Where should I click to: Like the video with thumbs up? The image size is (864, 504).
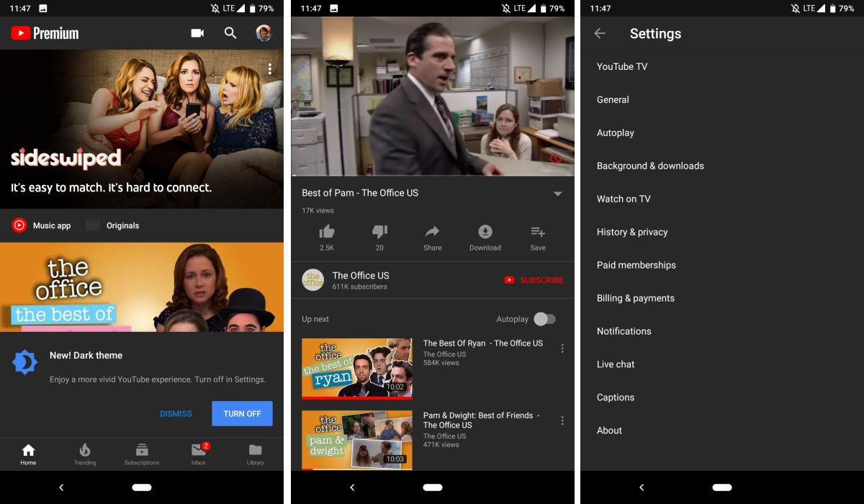point(327,231)
